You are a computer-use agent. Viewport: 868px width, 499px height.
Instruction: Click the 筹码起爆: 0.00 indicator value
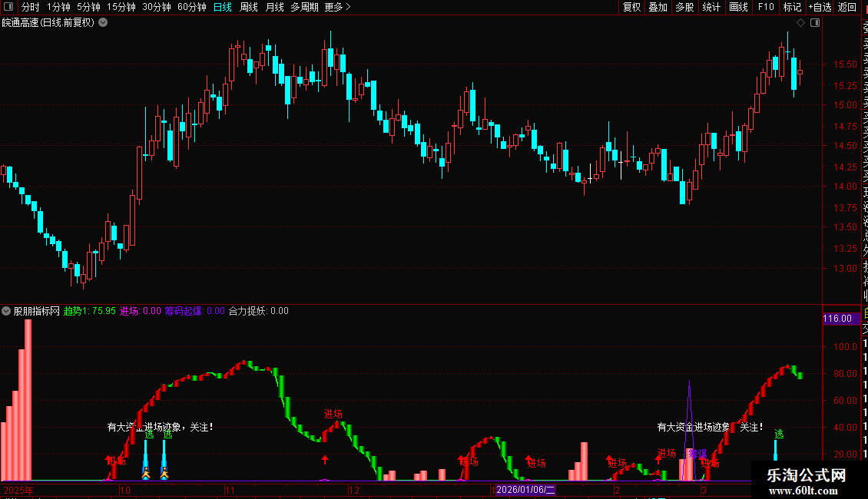[x=195, y=311]
